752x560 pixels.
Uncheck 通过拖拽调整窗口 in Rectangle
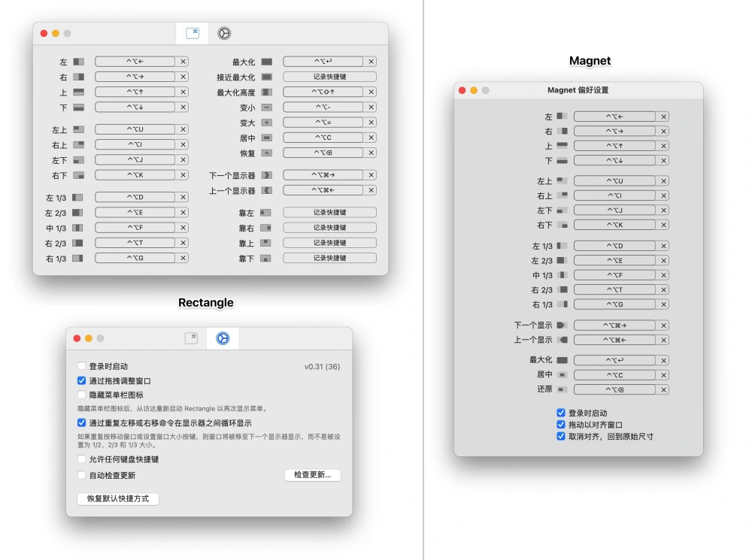tap(81, 380)
